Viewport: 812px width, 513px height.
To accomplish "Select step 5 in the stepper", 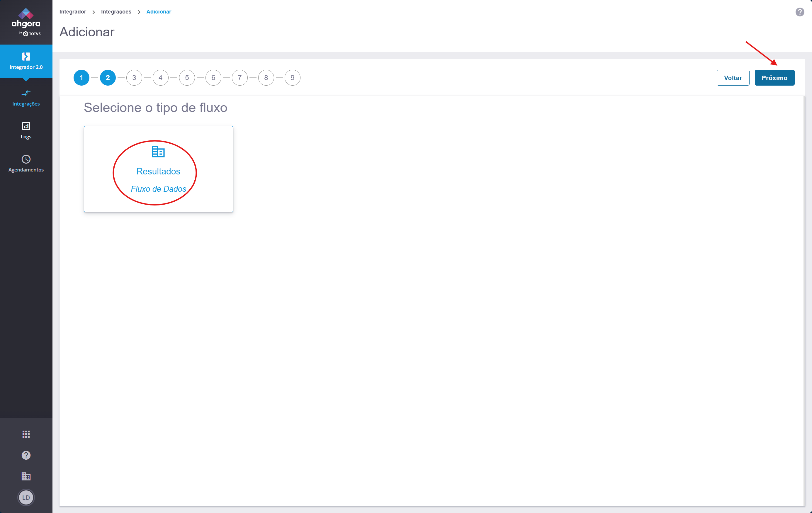I will tap(187, 78).
